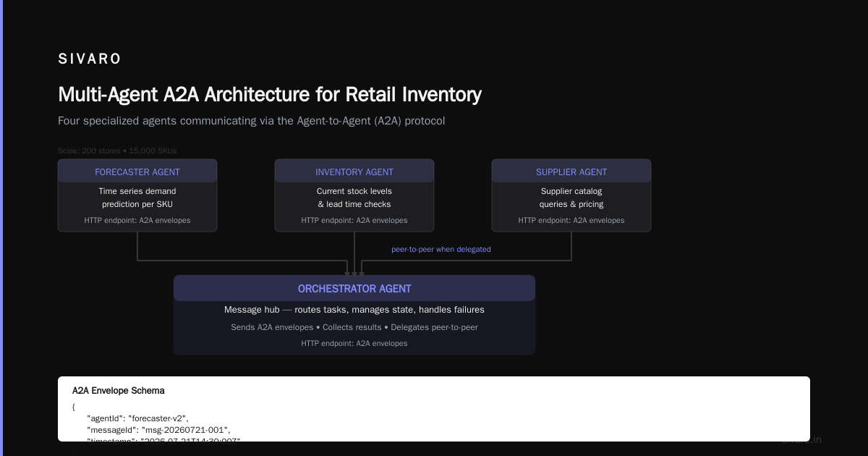Click the SIVARO brand logo text
Viewport: 868px width, 456px height.
pyautogui.click(x=90, y=59)
